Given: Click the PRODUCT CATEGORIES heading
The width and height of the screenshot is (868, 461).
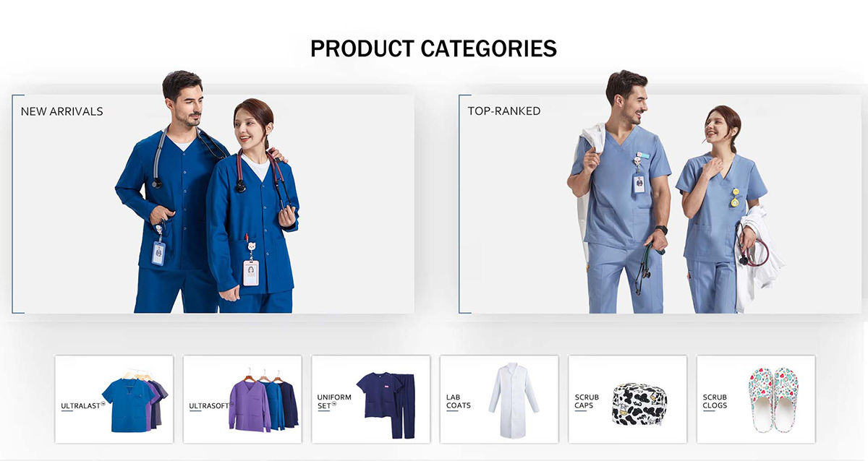Looking at the screenshot, I should click(433, 48).
